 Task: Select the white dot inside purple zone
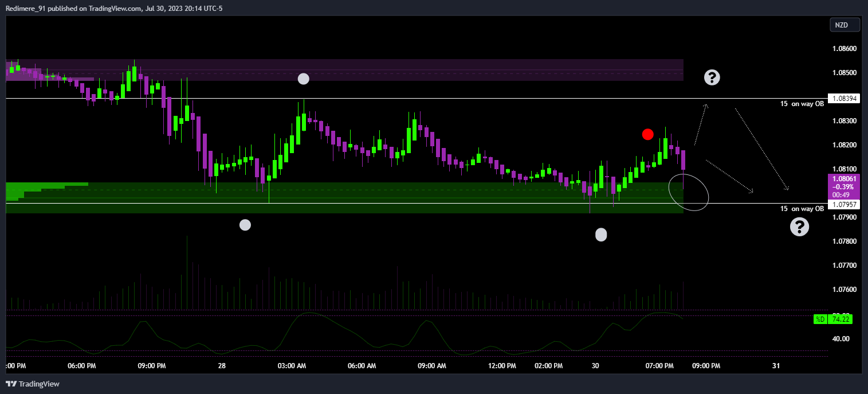click(x=304, y=79)
